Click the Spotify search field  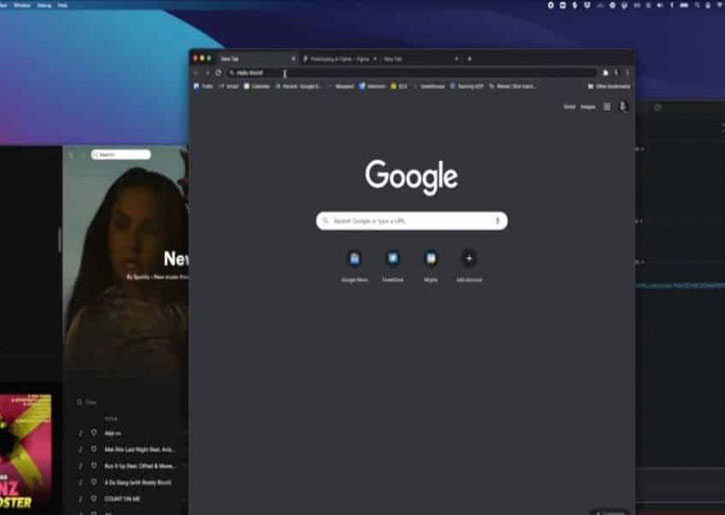click(x=121, y=155)
